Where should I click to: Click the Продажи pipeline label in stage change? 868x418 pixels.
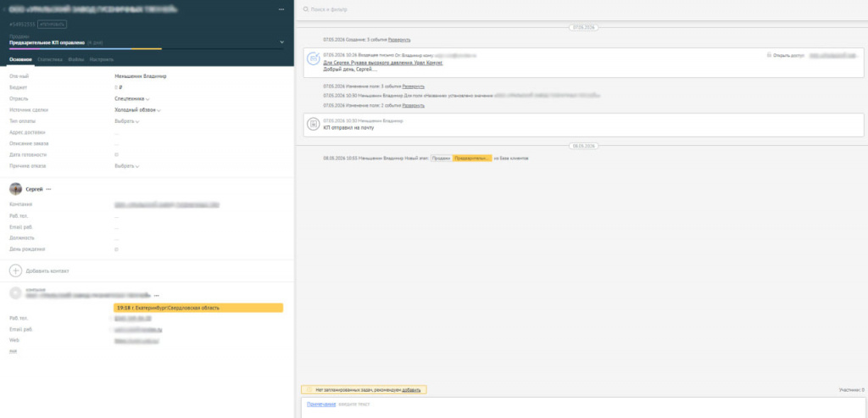tap(441, 159)
